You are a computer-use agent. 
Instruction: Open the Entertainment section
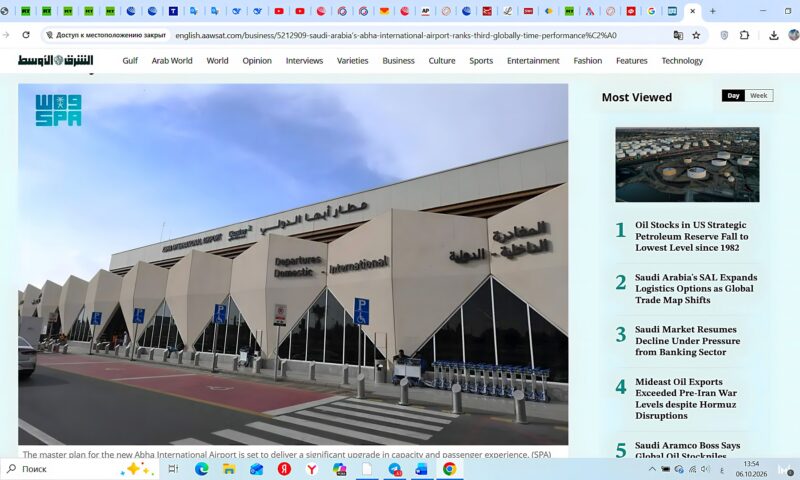(x=533, y=61)
